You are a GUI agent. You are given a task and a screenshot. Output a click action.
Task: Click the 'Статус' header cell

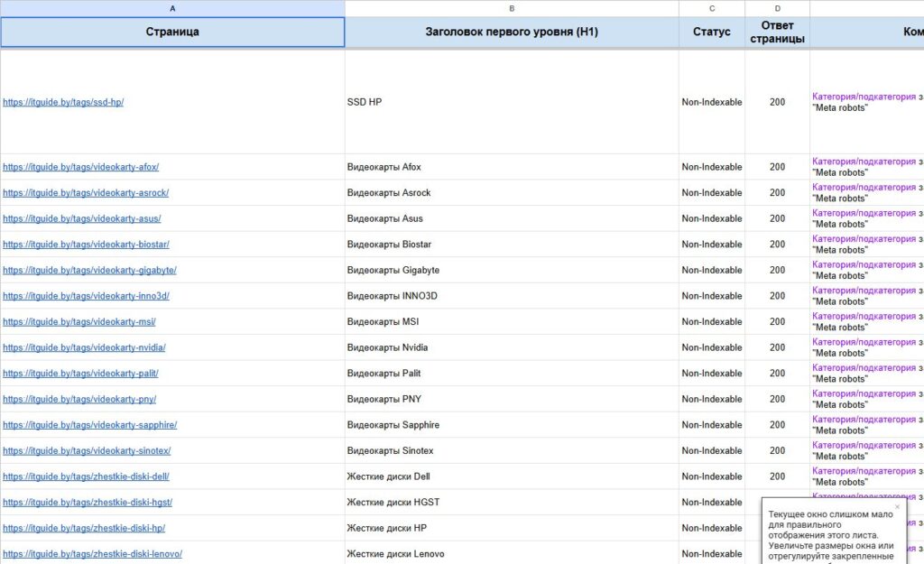coord(712,32)
